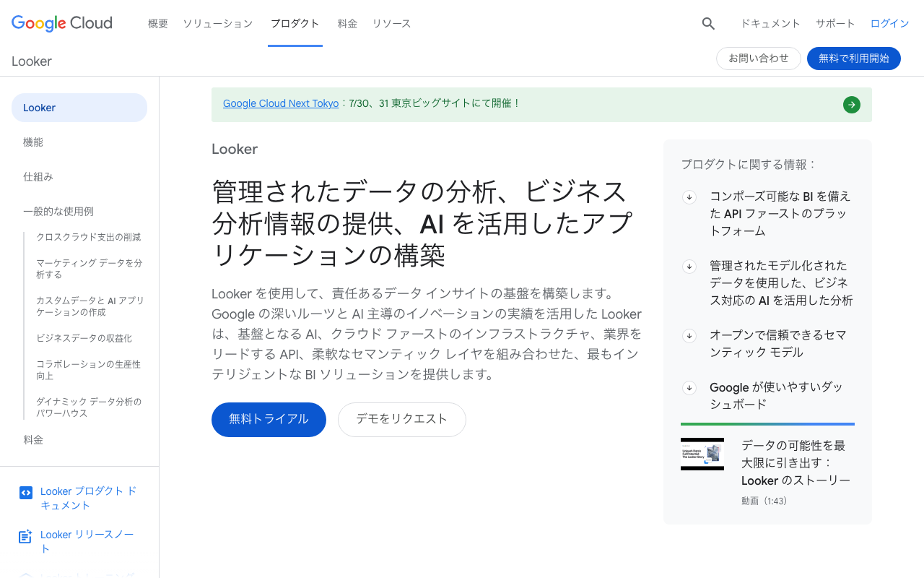
Task: Click the Looker プロダクト ドキュメント code icon
Action: 26,493
